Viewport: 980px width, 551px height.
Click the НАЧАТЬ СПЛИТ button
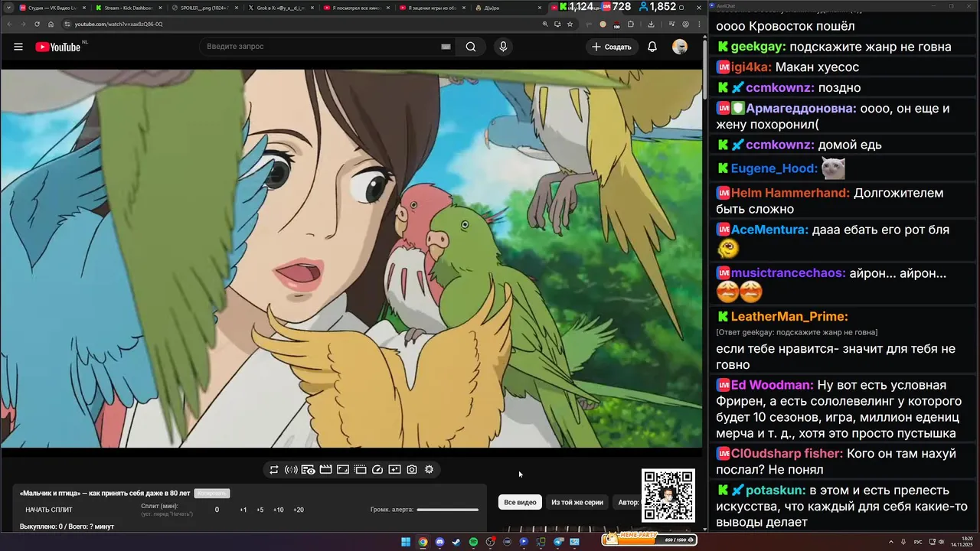click(49, 510)
